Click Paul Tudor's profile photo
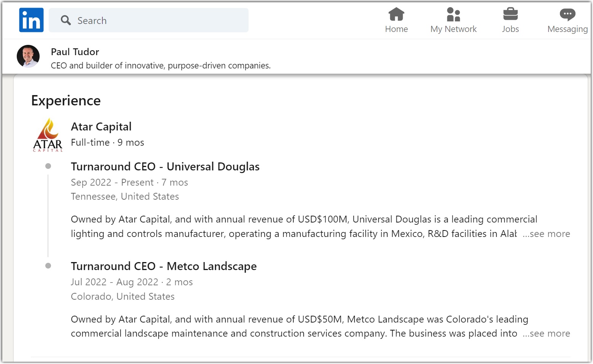Image resolution: width=593 pixels, height=364 pixels. [x=28, y=56]
